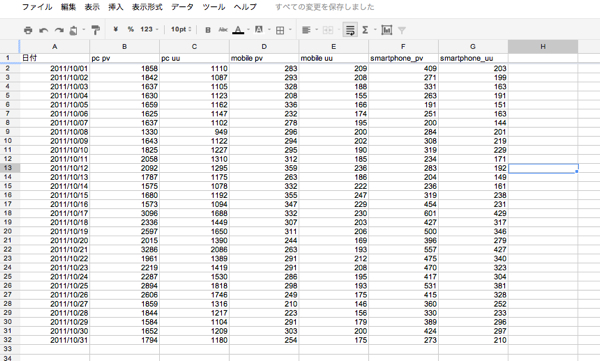Viewport: 600px width, 361px height.
Task: Click the text color A icon
Action: (x=238, y=30)
